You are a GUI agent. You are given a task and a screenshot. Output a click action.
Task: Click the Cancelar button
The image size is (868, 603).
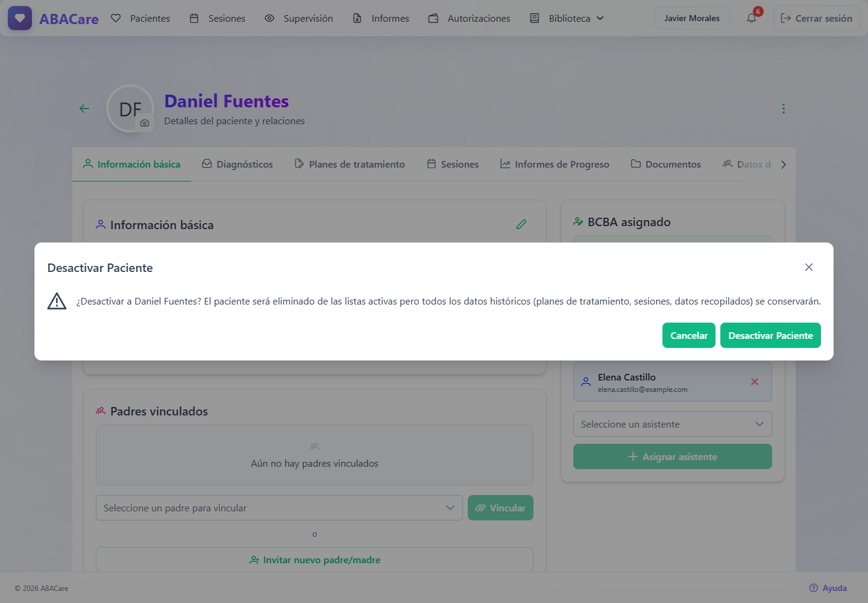coord(689,335)
